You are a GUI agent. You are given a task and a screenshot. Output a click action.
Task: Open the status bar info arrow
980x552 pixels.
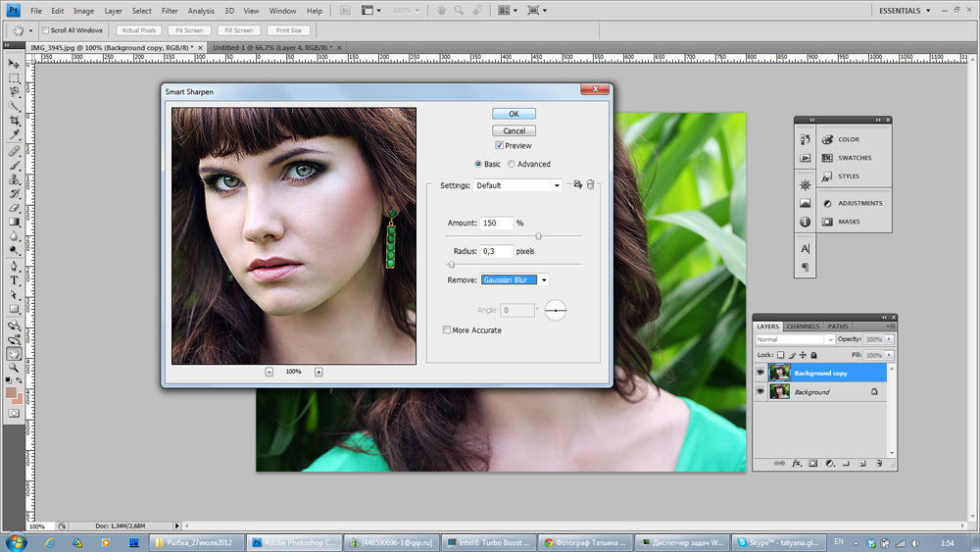click(x=176, y=526)
